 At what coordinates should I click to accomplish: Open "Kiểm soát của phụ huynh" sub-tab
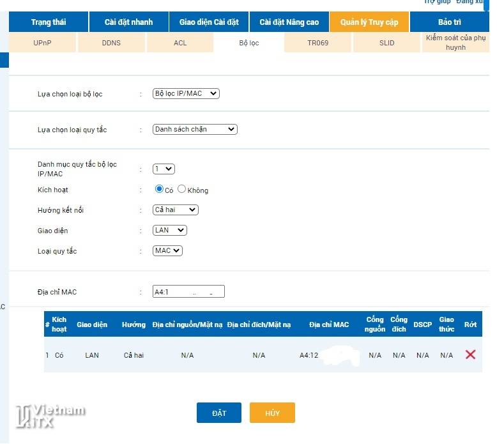click(455, 43)
